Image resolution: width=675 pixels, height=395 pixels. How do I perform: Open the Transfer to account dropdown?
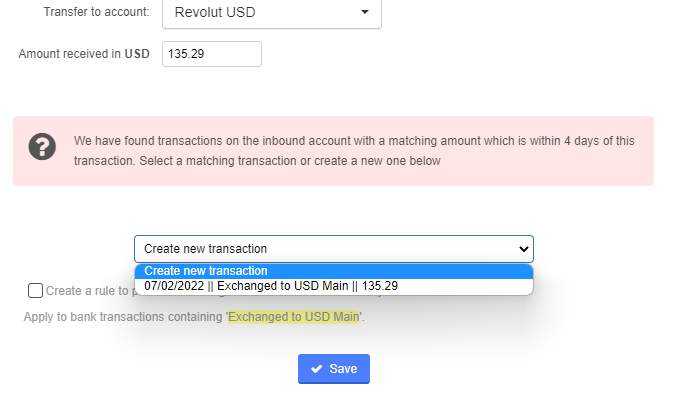(272, 12)
